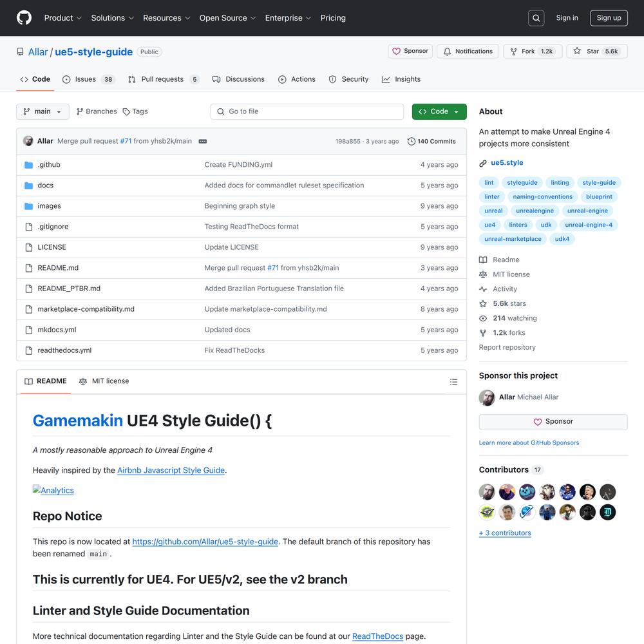Open the marketplace-compatibility.md file
644x644 pixels.
coord(86,309)
